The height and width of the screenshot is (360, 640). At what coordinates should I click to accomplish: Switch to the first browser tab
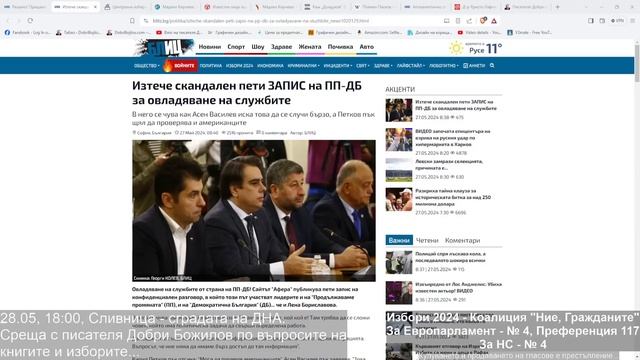tap(26, 7)
